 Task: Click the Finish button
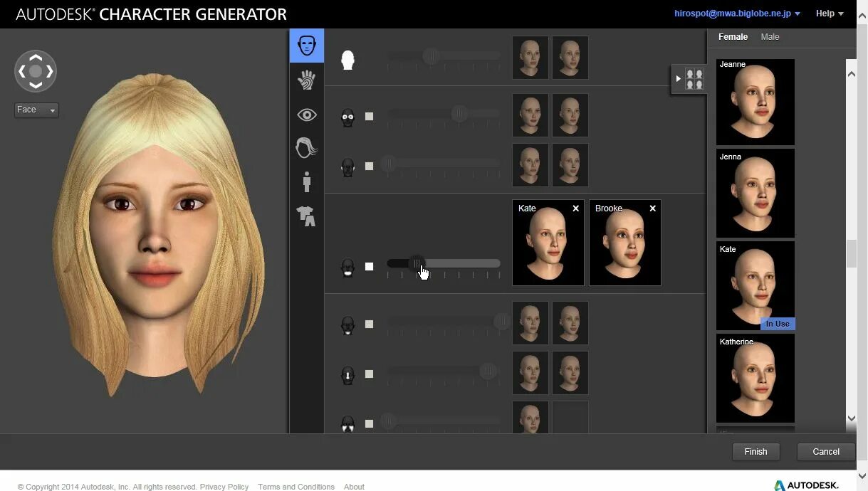click(755, 451)
